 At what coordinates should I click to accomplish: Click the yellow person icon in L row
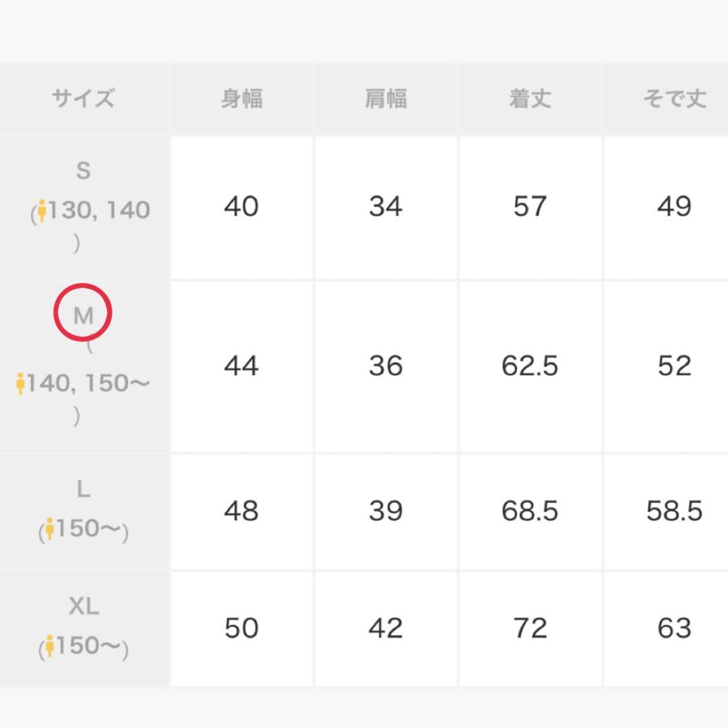(49, 529)
